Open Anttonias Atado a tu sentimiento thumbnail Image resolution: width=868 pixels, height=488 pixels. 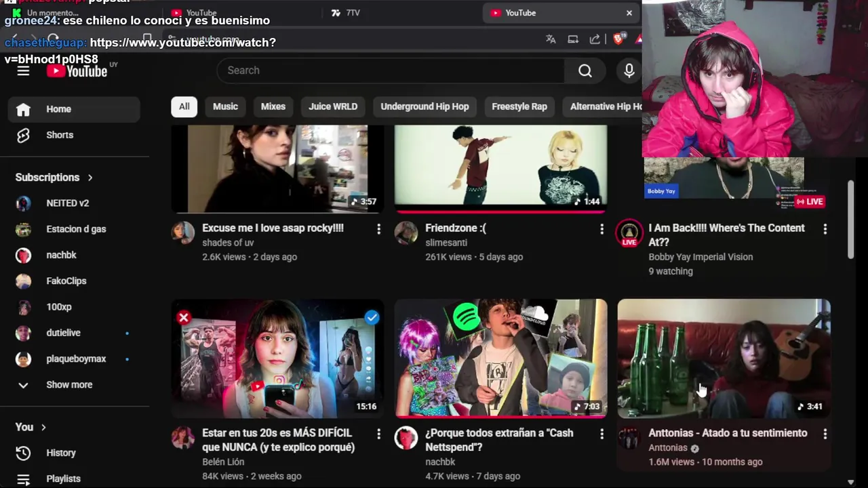coord(724,359)
